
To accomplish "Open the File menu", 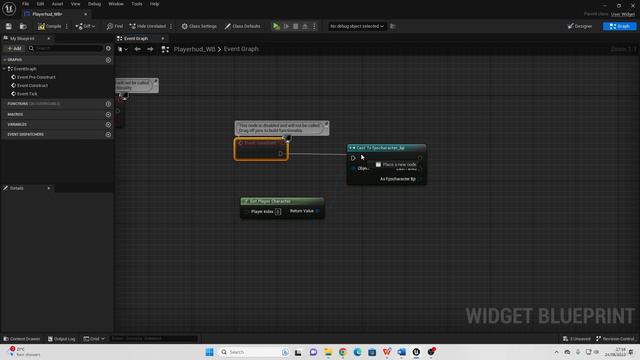I will [25, 4].
